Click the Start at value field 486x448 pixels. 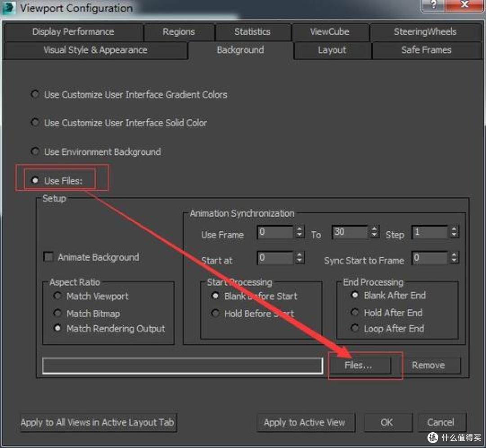[x=275, y=258]
